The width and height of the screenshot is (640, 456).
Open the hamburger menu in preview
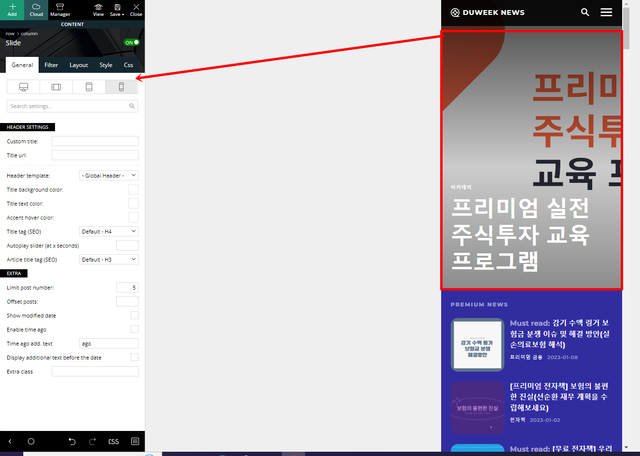pos(606,12)
